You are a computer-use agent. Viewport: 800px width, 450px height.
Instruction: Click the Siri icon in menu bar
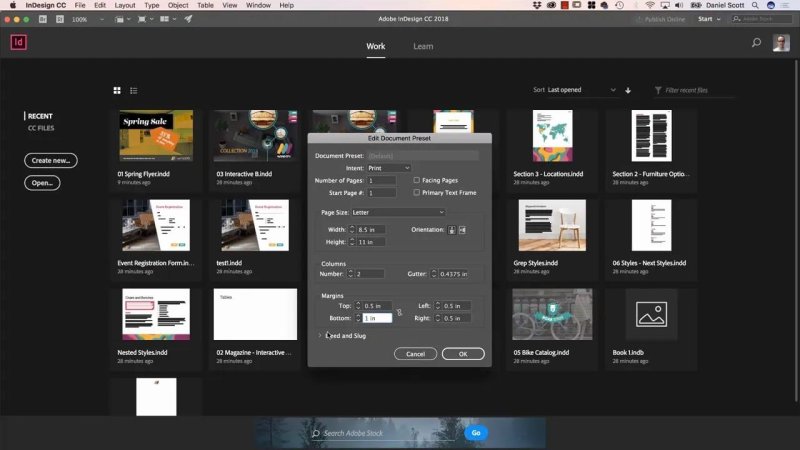771,5
